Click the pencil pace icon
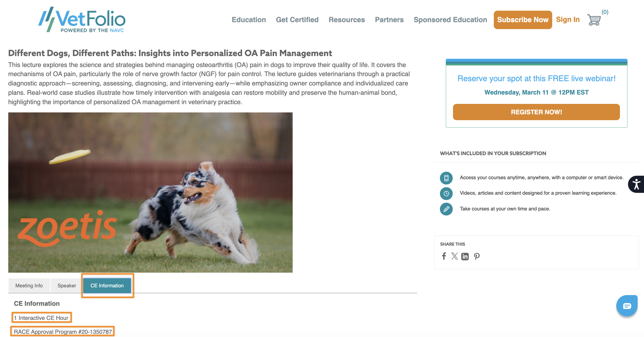The height and width of the screenshot is (337, 644). tap(446, 209)
